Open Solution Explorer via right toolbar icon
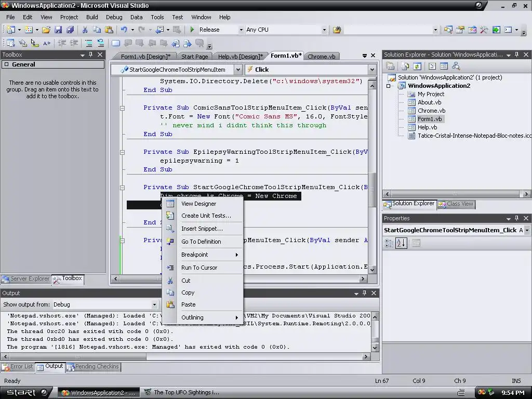 448,30
